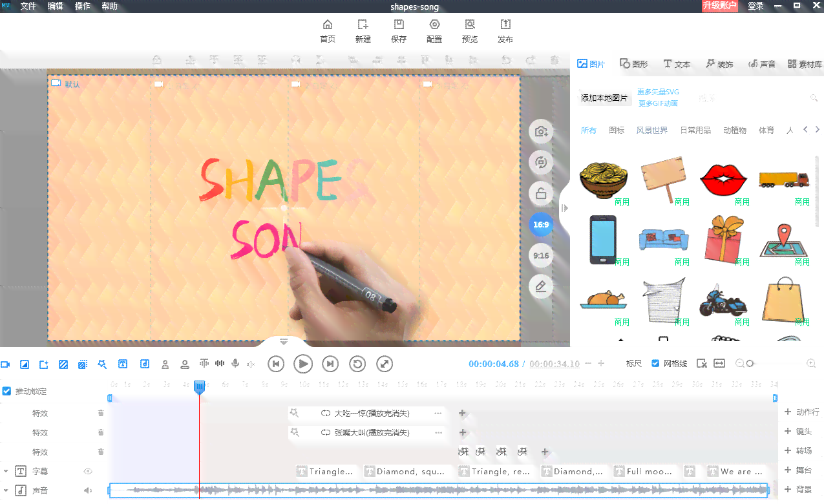This screenshot has width=824, height=504.
Task: Open the 文件 menu
Action: coord(28,6)
